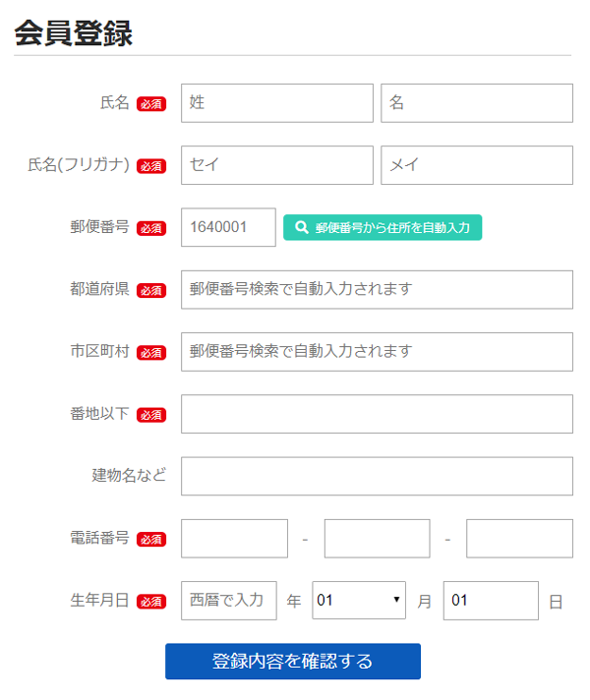The height and width of the screenshot is (700, 590).
Task: Click 郵便番号から住所を自動入力 button
Action: pyautogui.click(x=383, y=227)
